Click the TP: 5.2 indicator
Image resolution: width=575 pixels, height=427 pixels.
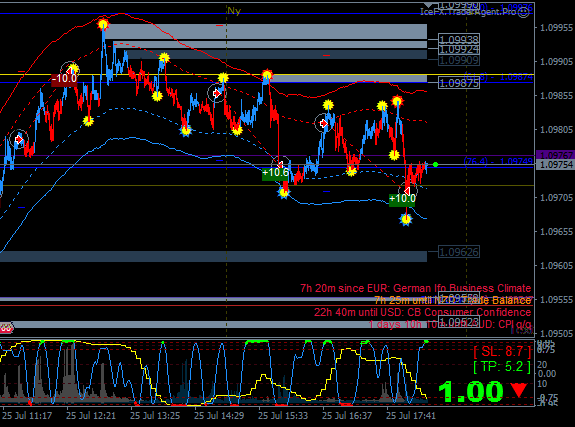click(x=502, y=366)
